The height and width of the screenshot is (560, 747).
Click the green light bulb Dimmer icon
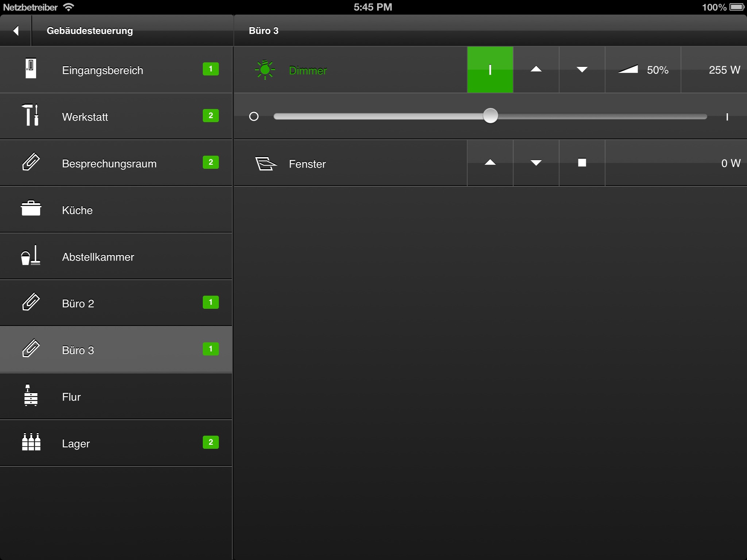(x=265, y=70)
